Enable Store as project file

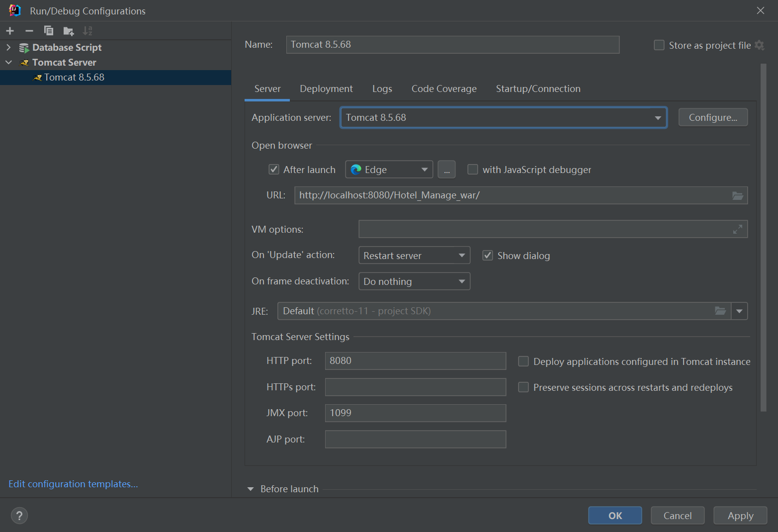click(659, 45)
